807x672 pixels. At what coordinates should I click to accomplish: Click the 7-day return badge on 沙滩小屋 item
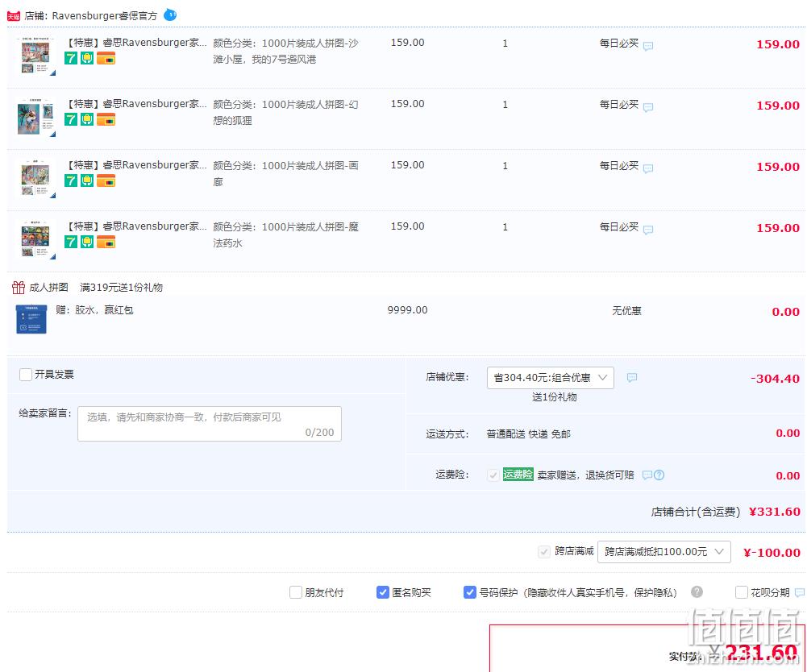71,59
